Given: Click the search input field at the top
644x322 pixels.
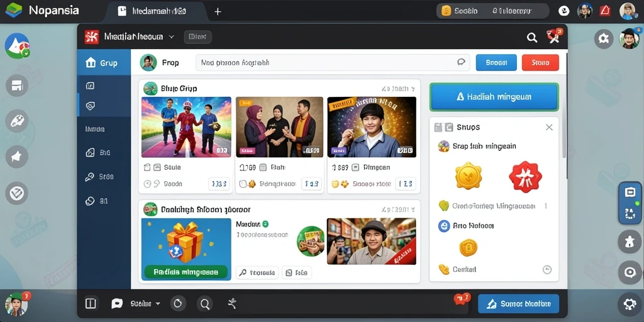Looking at the screenshot, I should tap(333, 63).
